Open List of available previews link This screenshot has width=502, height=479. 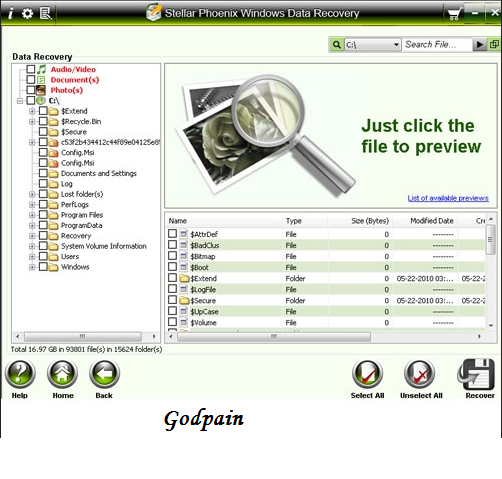point(448,198)
